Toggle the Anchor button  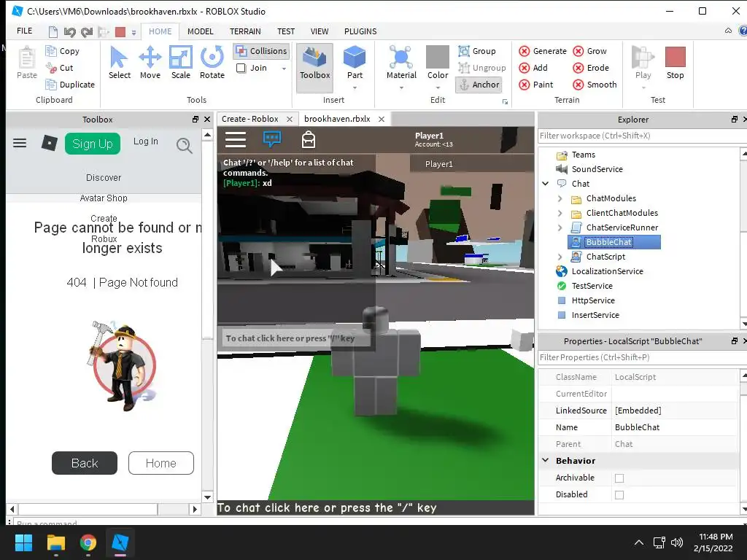point(479,85)
